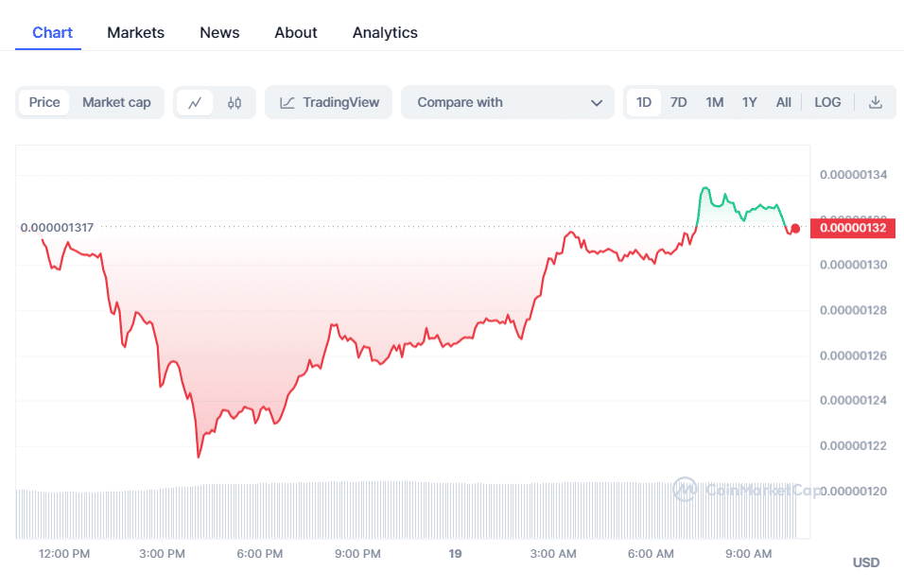
Task: Go to the News tab
Action: (219, 33)
